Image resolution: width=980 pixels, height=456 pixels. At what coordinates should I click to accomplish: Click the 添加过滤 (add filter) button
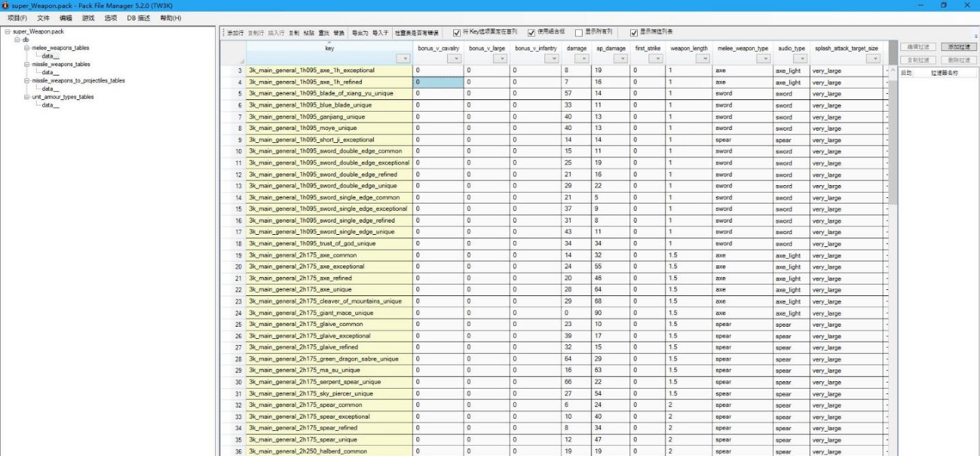[x=958, y=47]
